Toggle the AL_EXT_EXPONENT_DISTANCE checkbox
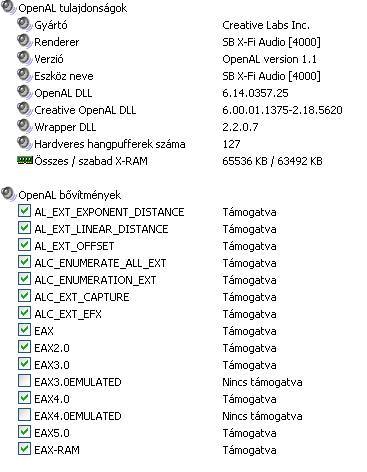Image resolution: width=367 pixels, height=472 pixels. click(x=24, y=211)
